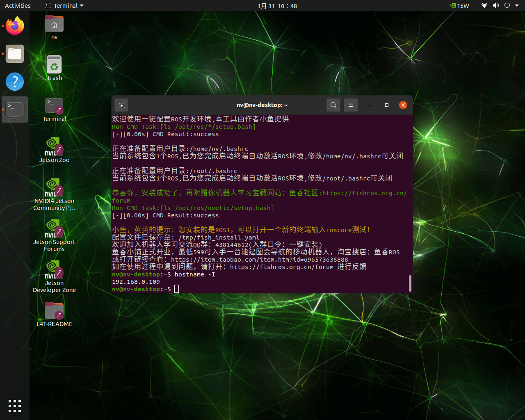This screenshot has height=420, width=525.
Task: Show the applications grid
Action: point(15,406)
